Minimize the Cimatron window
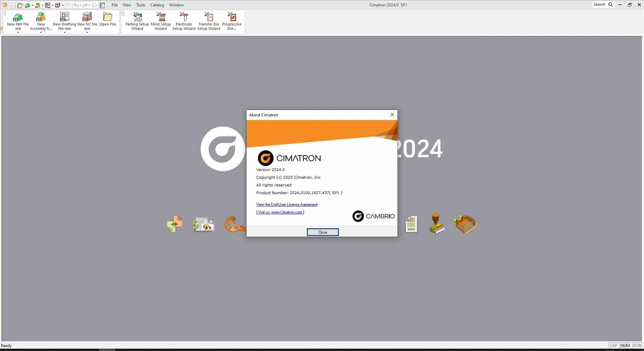 click(620, 5)
